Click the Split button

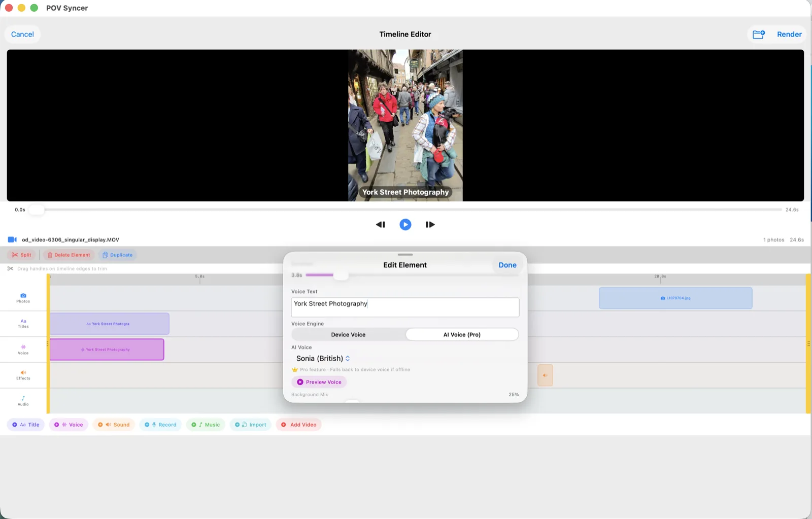coord(22,255)
